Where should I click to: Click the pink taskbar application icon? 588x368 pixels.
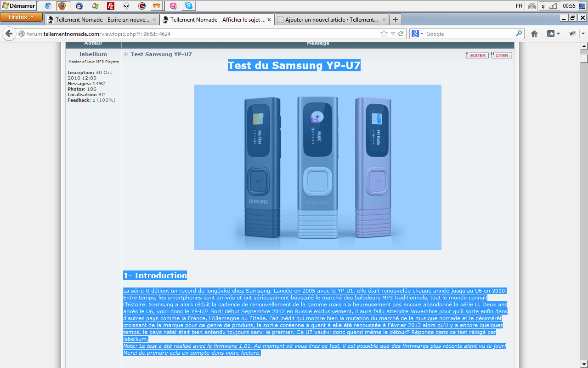pos(173,6)
